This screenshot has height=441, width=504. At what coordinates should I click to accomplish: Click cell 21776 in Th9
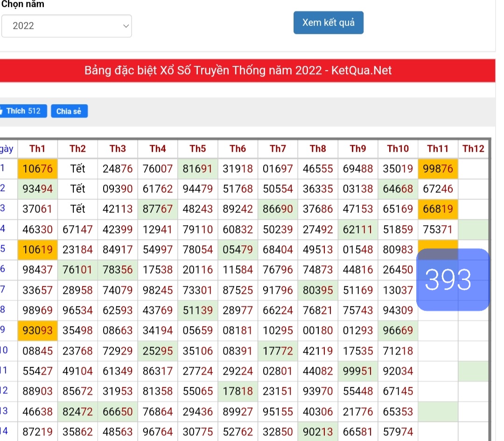pos(358,412)
